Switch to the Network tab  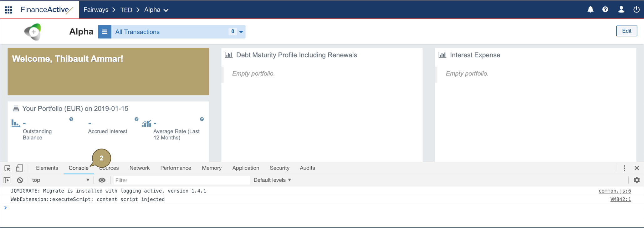[140, 168]
